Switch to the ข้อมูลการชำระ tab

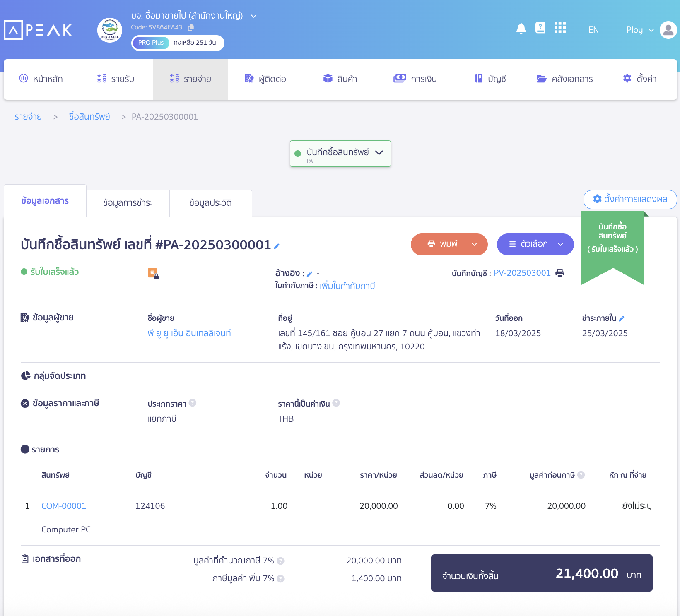(x=128, y=203)
